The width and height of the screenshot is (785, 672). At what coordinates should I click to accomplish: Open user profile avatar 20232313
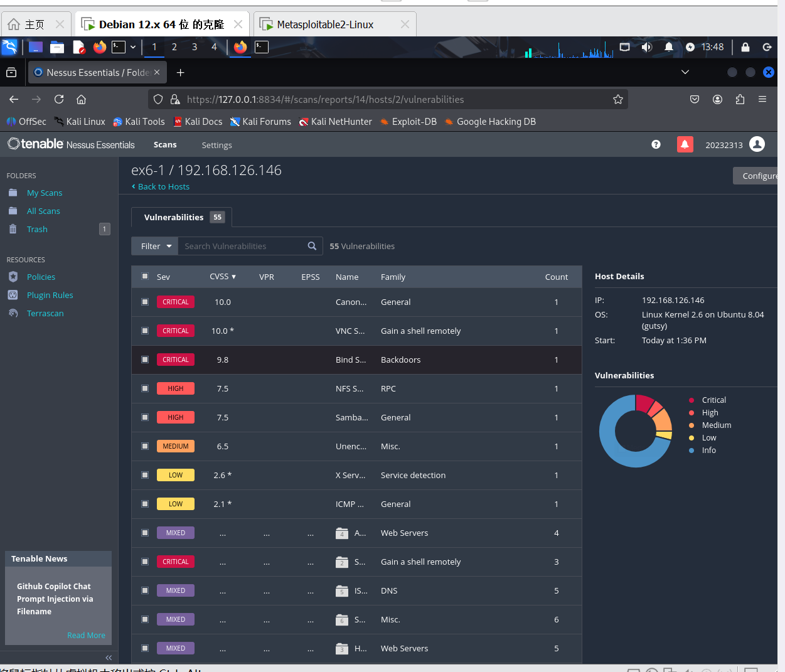(x=757, y=144)
